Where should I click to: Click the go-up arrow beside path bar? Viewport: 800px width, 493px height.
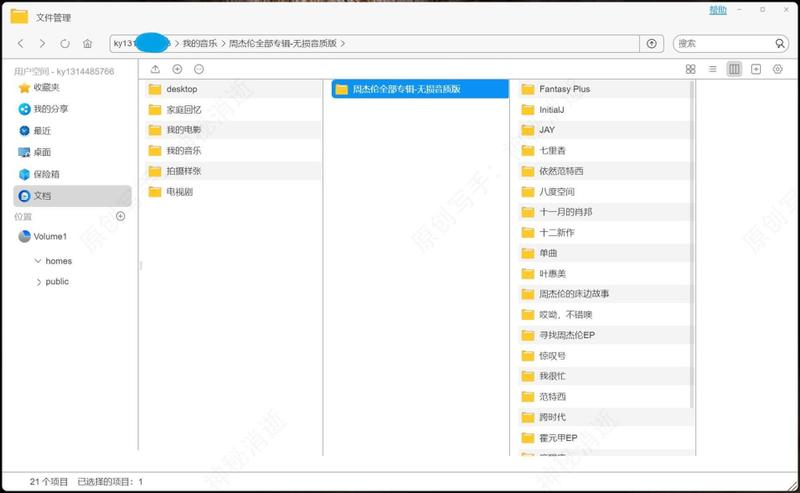pos(652,43)
